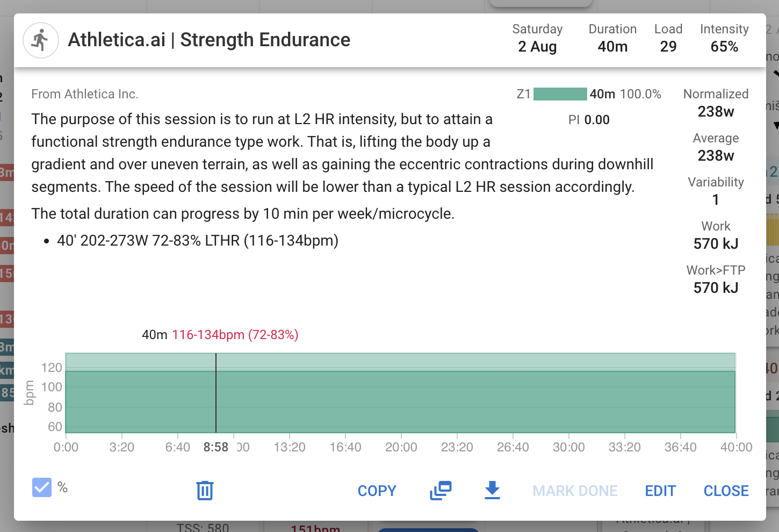This screenshot has height=532, width=779.
Task: Click the MARK DONE button
Action: pyautogui.click(x=575, y=491)
